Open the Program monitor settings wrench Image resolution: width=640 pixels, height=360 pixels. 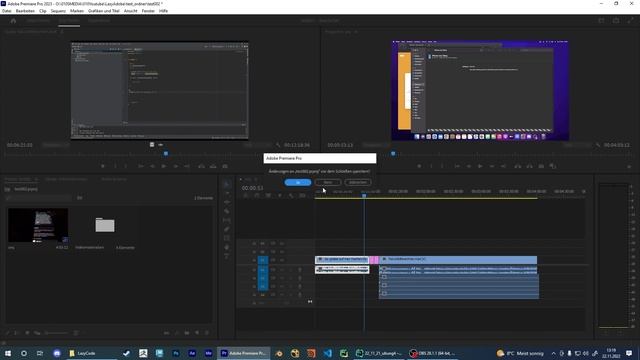598,145
